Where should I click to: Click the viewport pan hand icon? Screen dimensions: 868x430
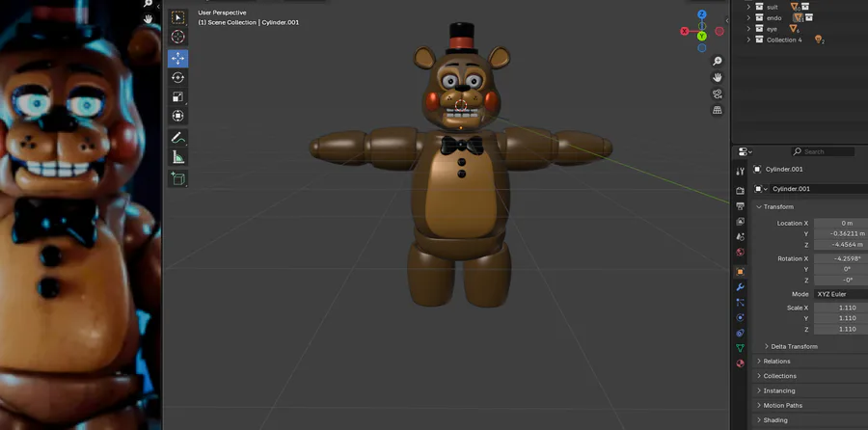718,77
